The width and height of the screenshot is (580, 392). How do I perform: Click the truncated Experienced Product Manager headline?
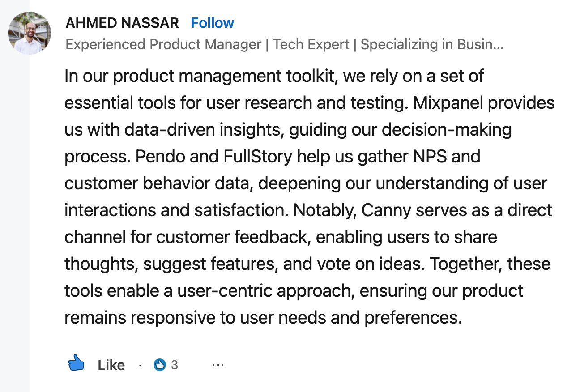coord(284,45)
